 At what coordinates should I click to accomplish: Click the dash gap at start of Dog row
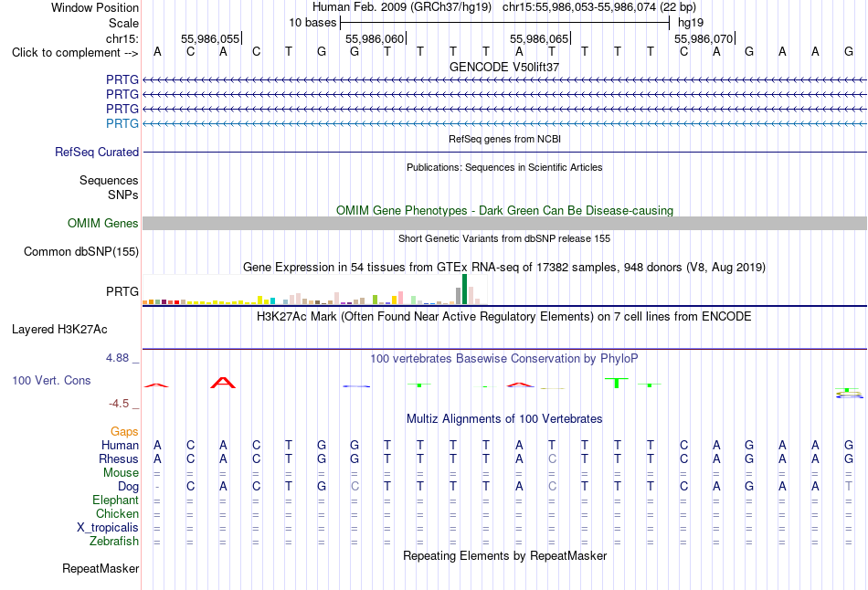(x=158, y=487)
